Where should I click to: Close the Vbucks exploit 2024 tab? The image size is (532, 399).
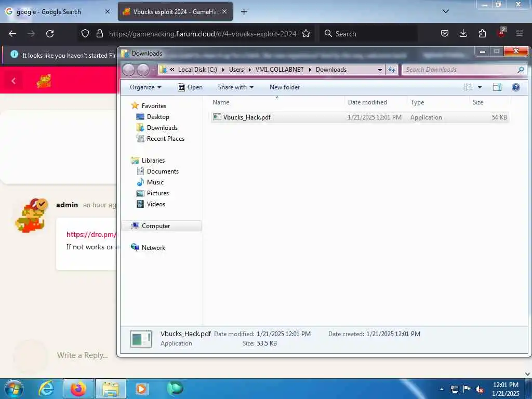(x=224, y=11)
